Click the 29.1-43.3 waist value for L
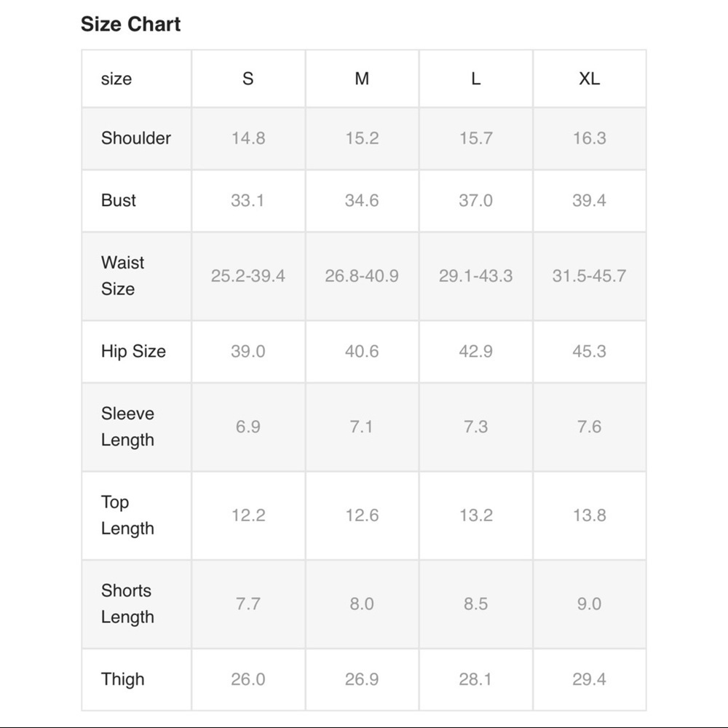Viewport: 728px width, 728px height. point(476,276)
